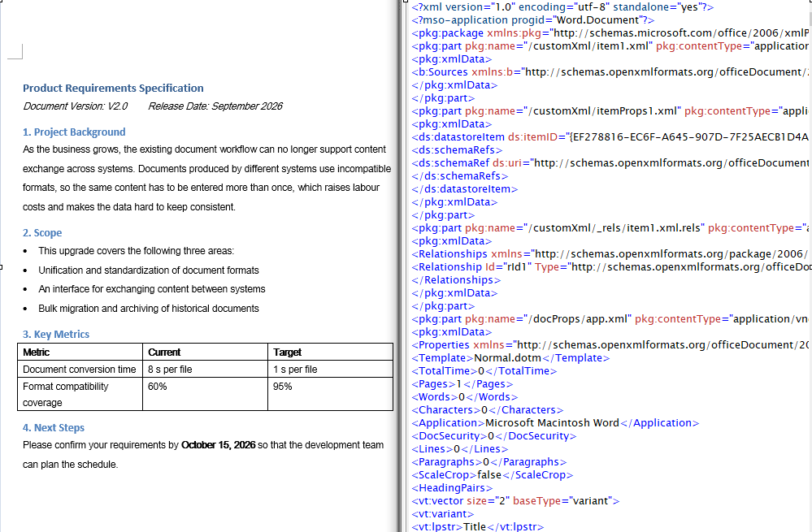Click the 'Release Date: September 2026' text
Viewport: 812px width, 532px height.
pyautogui.click(x=215, y=106)
